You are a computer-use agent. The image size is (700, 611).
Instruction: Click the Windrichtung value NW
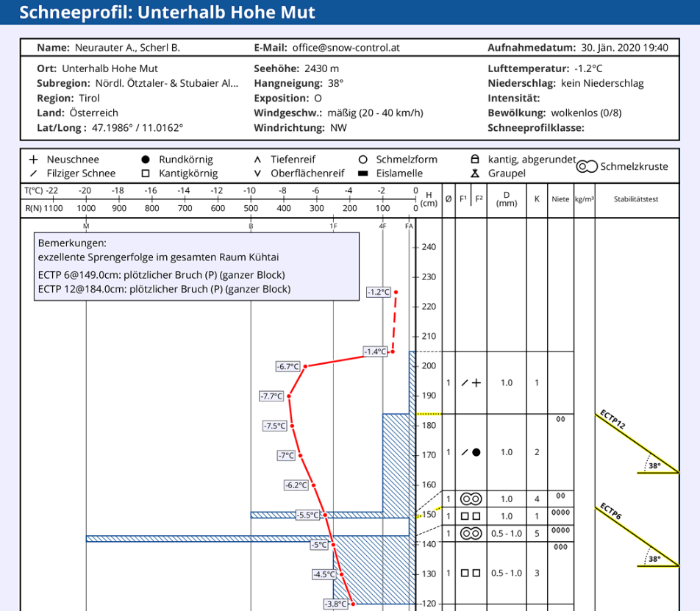click(x=338, y=128)
